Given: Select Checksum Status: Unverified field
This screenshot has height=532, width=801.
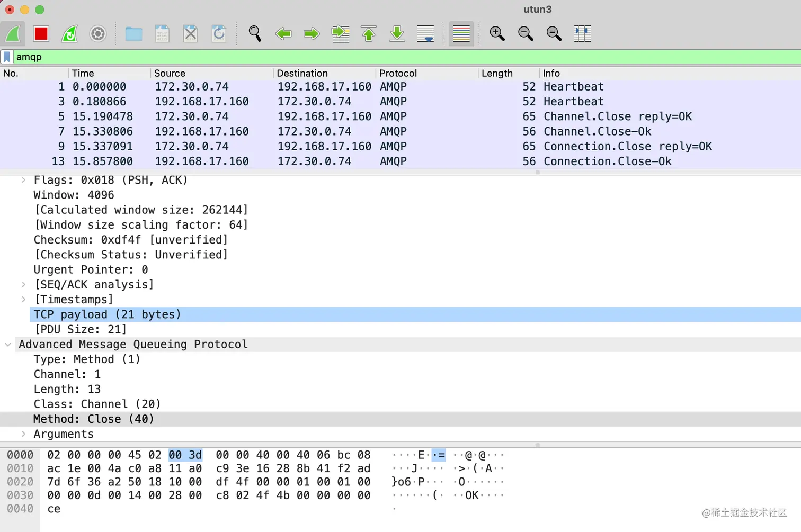Looking at the screenshot, I should (x=131, y=255).
